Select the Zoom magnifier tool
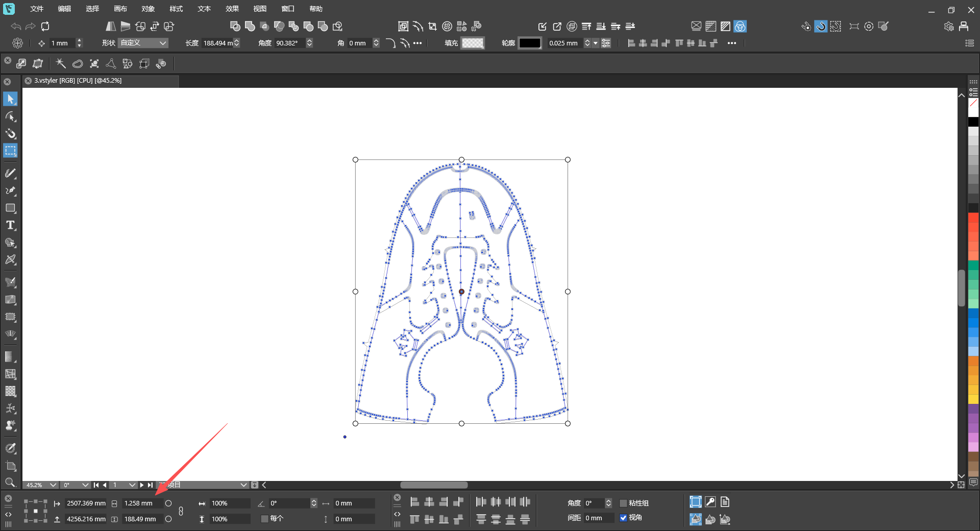This screenshot has height=531, width=980. 10,482
